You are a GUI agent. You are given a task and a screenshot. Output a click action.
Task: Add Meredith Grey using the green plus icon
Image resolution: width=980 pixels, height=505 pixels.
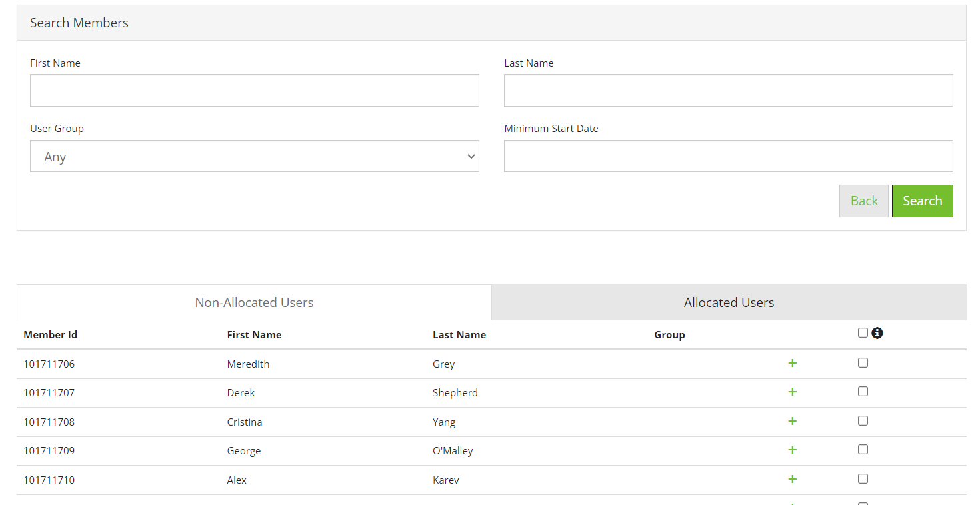pyautogui.click(x=792, y=363)
